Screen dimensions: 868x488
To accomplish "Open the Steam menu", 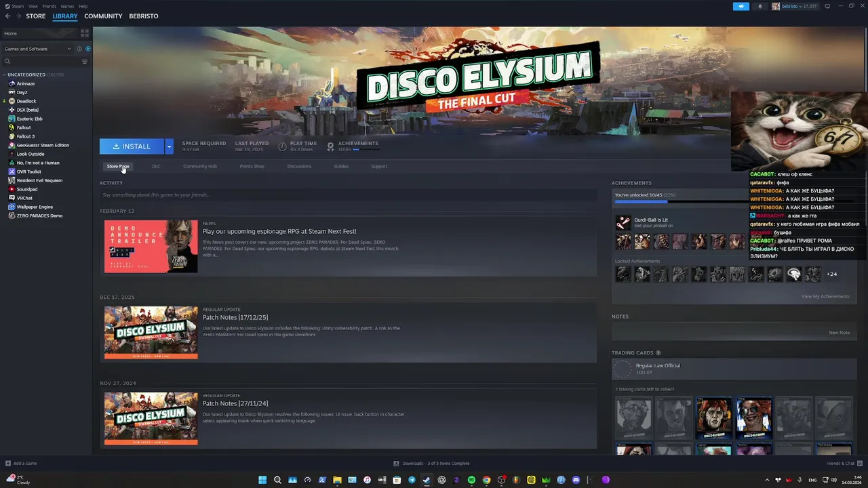I will [x=18, y=6].
